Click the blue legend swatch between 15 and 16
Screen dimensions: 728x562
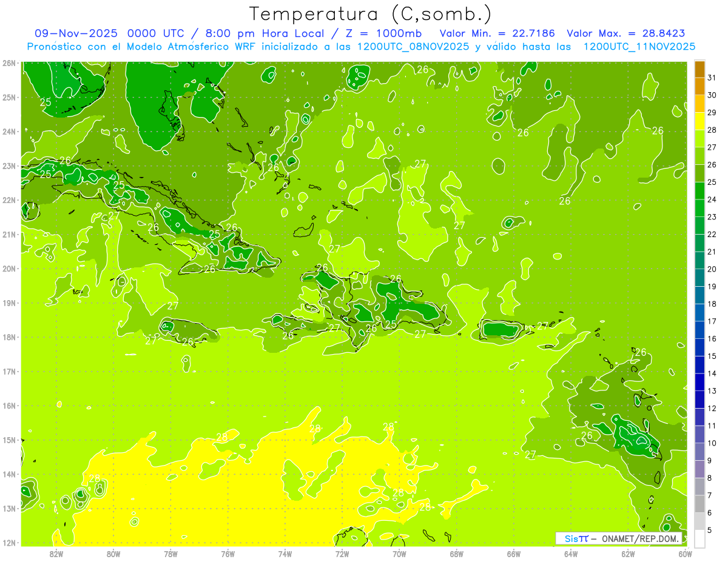(699, 347)
